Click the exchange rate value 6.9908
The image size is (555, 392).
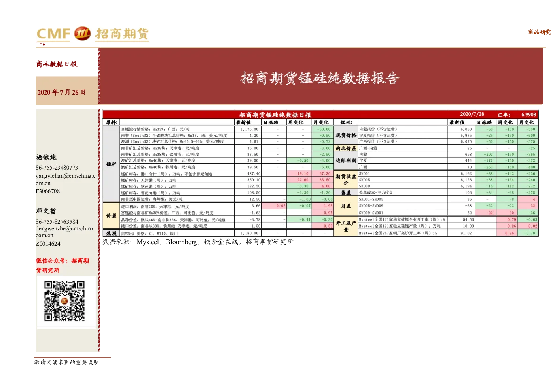click(x=528, y=115)
